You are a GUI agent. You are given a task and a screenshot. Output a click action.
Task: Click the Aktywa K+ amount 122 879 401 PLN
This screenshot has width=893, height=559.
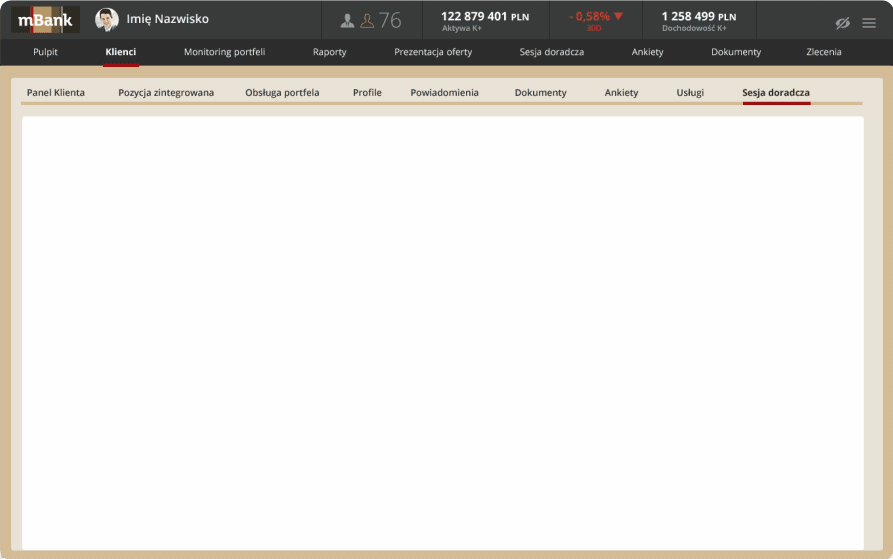(485, 17)
